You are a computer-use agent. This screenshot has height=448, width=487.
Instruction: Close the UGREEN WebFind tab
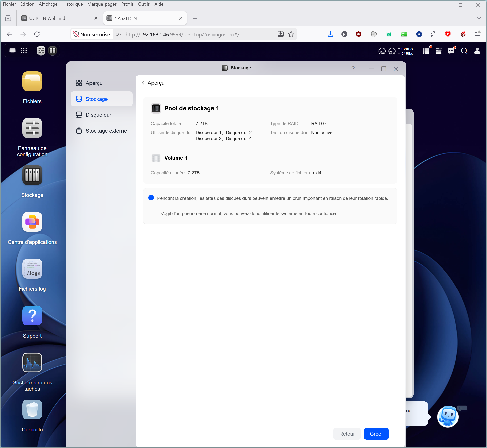pos(96,18)
